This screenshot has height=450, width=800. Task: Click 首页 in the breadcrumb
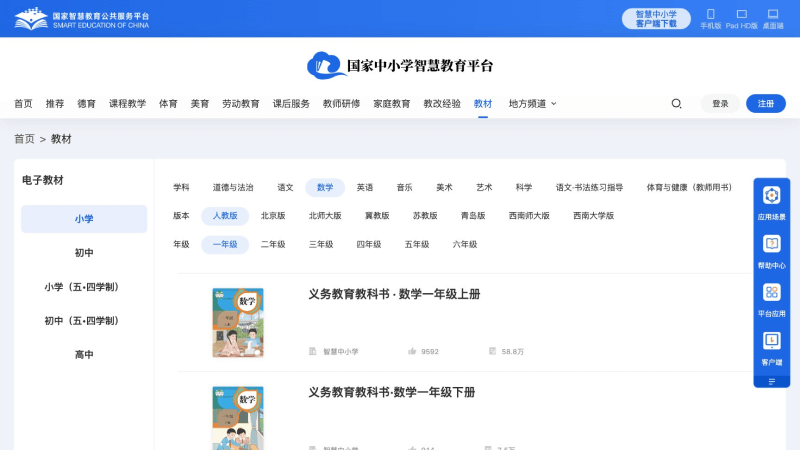point(24,139)
